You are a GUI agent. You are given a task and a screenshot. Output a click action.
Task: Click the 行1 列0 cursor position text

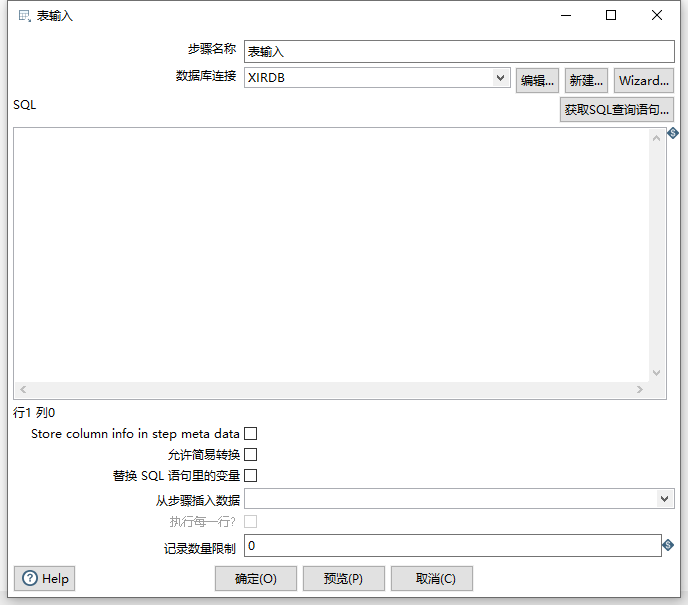[34, 412]
